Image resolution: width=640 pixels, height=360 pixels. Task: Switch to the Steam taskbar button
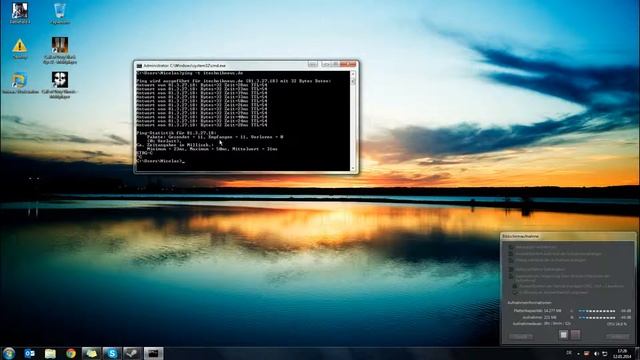pyautogui.click(x=132, y=353)
